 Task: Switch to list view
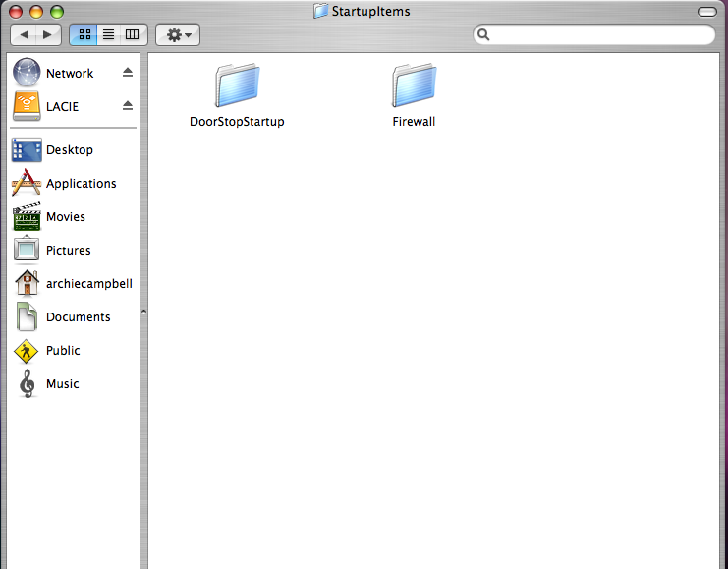tap(109, 34)
